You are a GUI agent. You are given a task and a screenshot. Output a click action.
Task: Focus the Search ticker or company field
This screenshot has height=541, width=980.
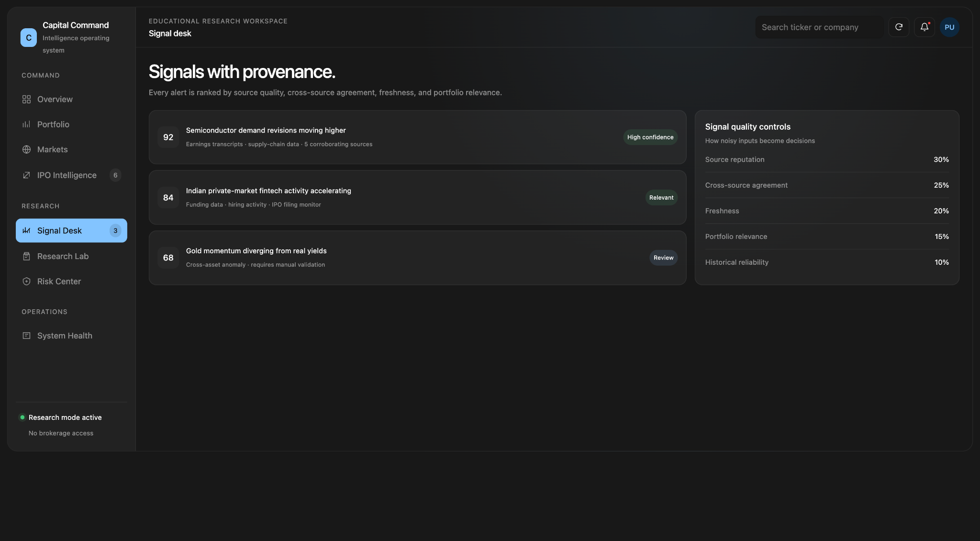819,27
